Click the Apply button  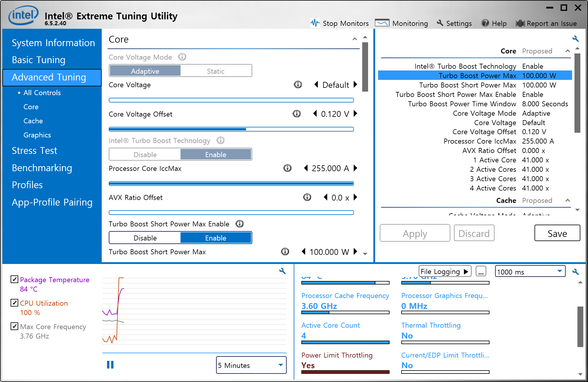tap(415, 233)
